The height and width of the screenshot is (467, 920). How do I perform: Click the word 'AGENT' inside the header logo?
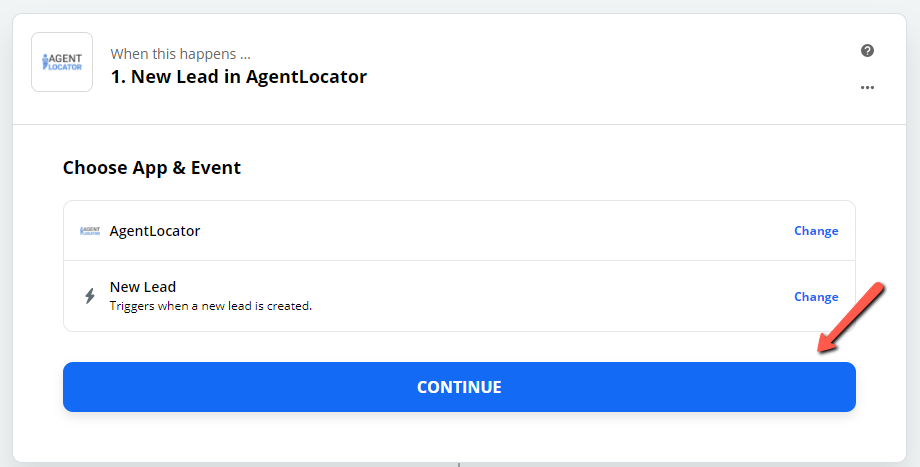pyautogui.click(x=65, y=58)
